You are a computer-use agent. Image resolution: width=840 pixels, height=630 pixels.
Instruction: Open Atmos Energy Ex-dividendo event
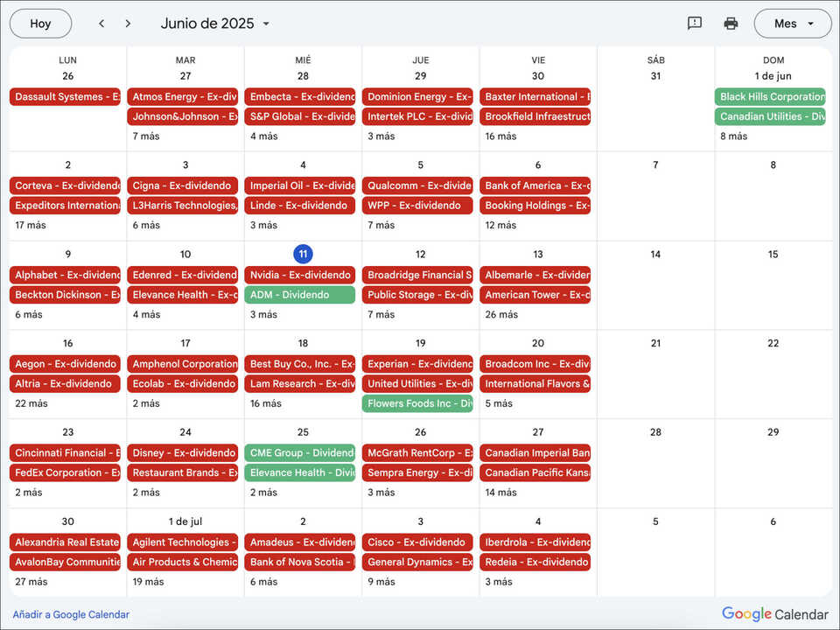[183, 97]
